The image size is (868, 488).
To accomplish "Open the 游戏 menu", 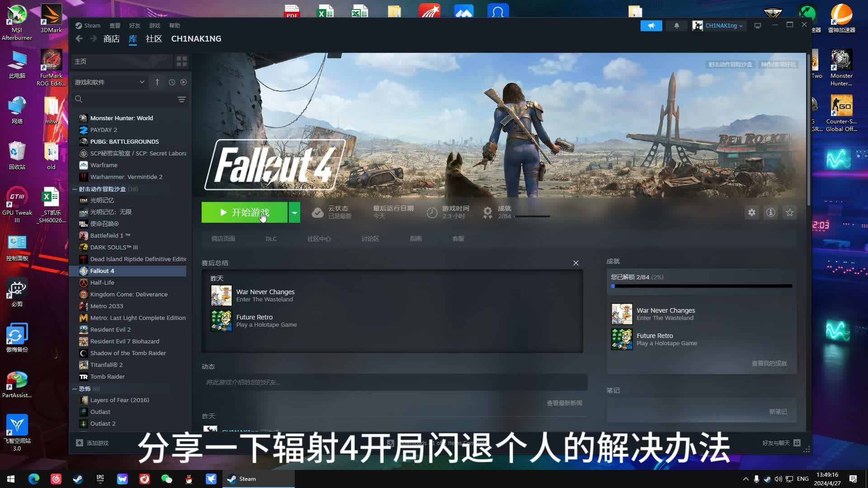I will [155, 25].
